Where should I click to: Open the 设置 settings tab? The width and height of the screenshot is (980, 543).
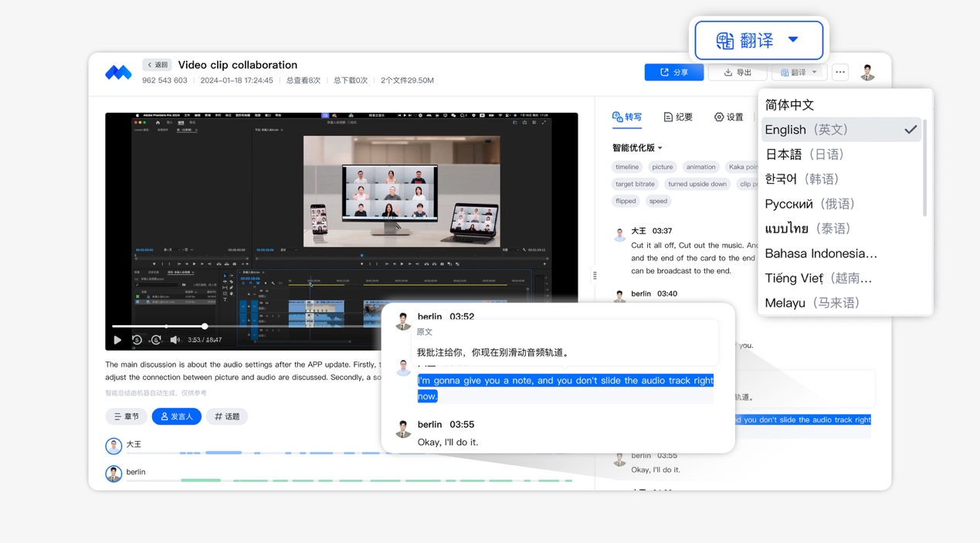click(x=728, y=117)
